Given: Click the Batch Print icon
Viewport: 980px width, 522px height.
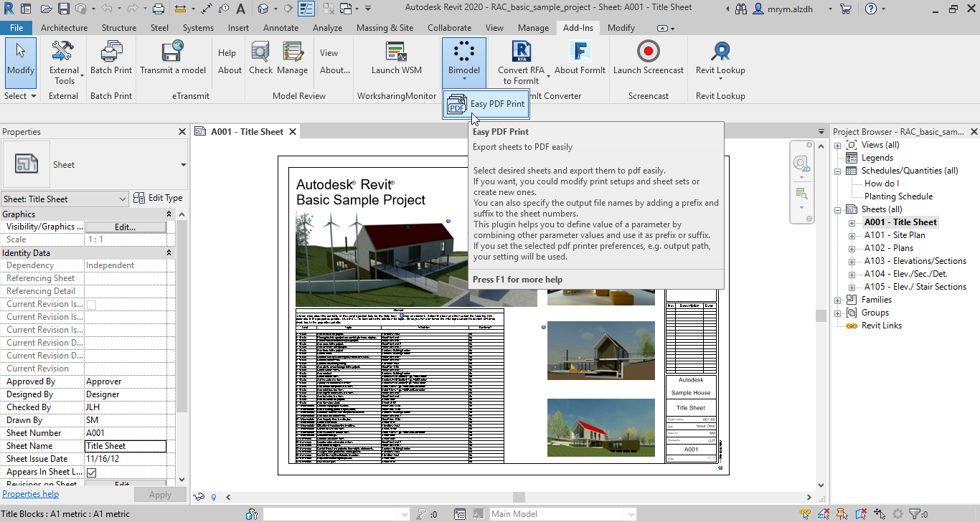Looking at the screenshot, I should tap(111, 53).
